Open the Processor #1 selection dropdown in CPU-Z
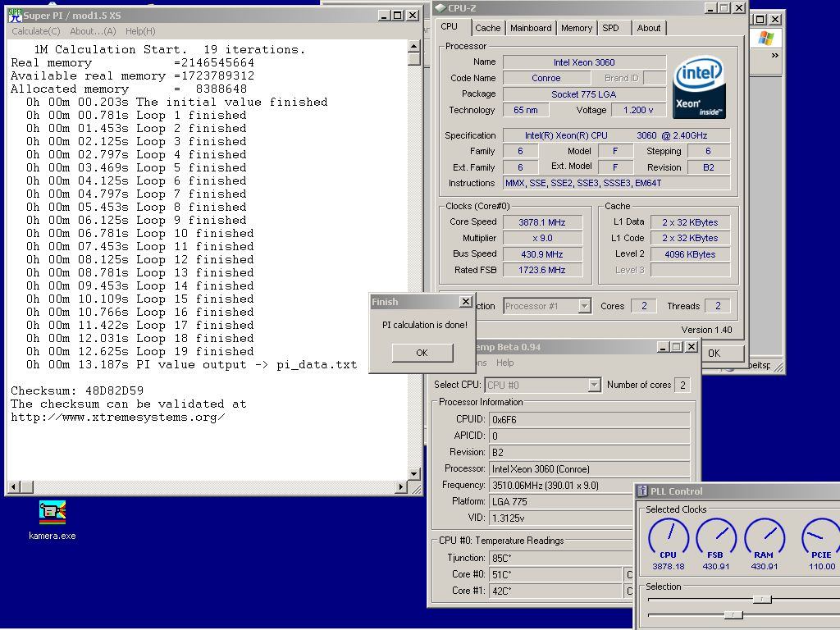The height and width of the screenshot is (630, 840). click(x=547, y=306)
